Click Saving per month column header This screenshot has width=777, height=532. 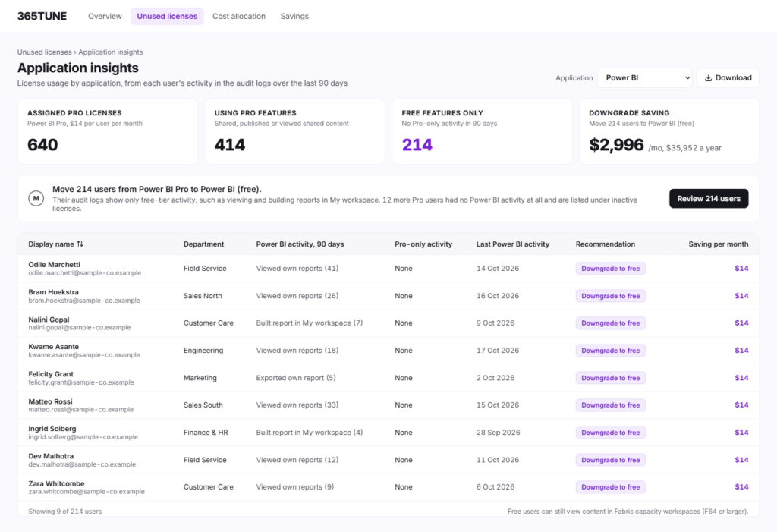coord(719,244)
